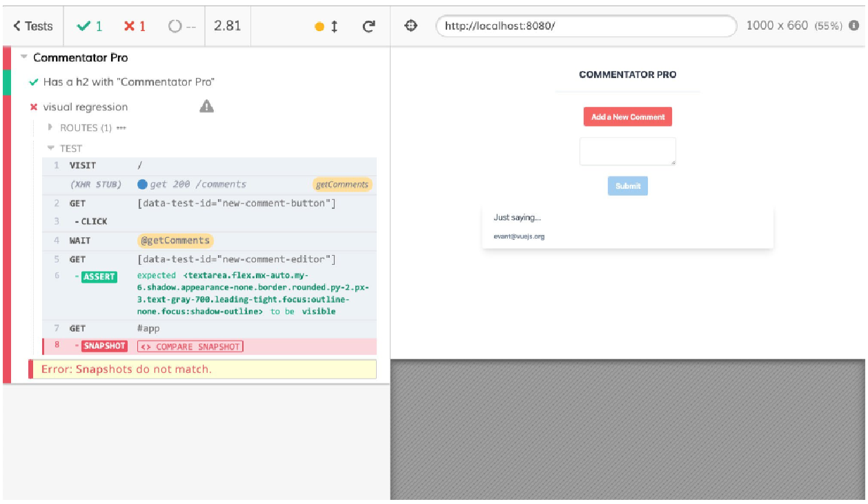
Task: Click the pending tests circle counter
Action: (x=182, y=26)
